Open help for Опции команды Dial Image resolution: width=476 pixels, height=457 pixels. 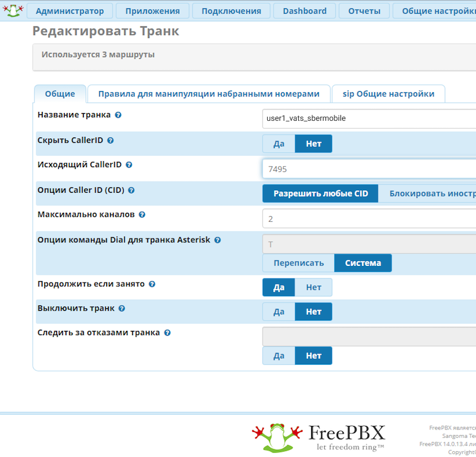217,240
